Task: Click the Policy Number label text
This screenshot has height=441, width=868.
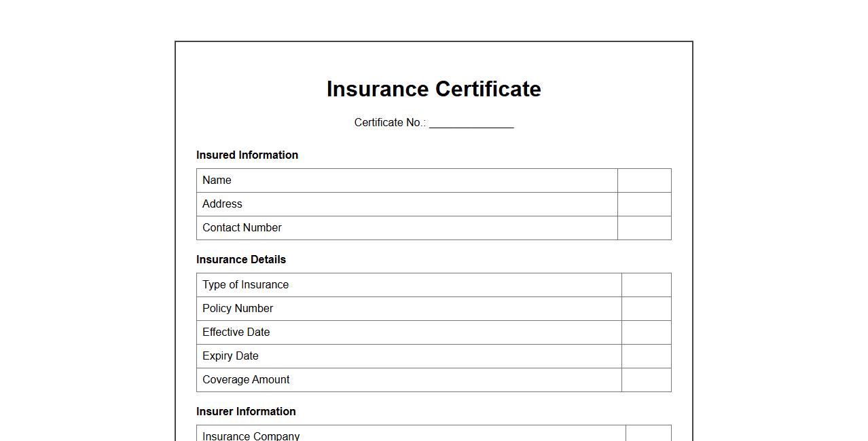Action: [238, 309]
